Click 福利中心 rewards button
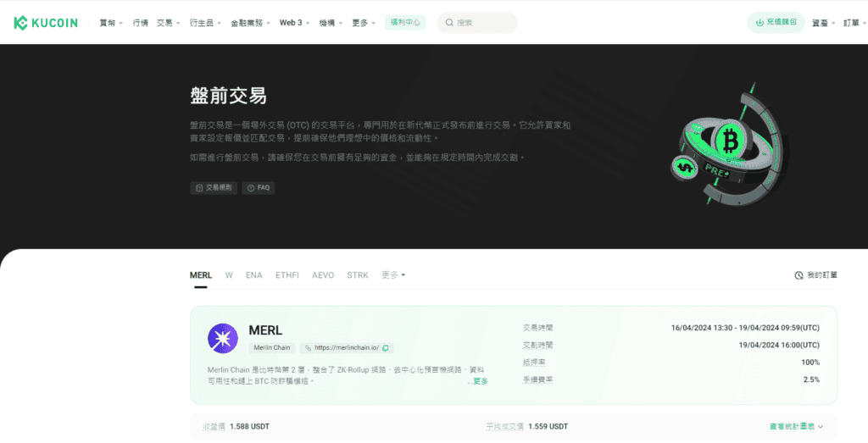This screenshot has height=443, width=868. (x=405, y=23)
